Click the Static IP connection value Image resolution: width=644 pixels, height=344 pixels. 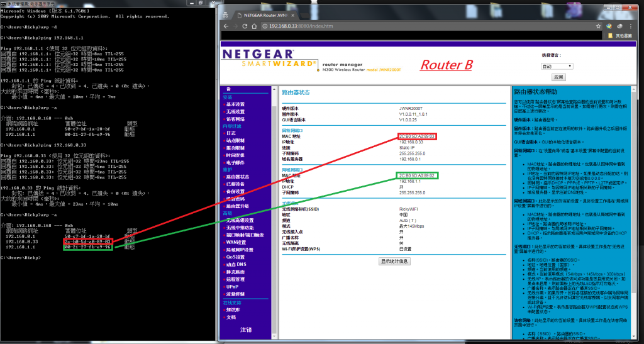click(x=407, y=147)
